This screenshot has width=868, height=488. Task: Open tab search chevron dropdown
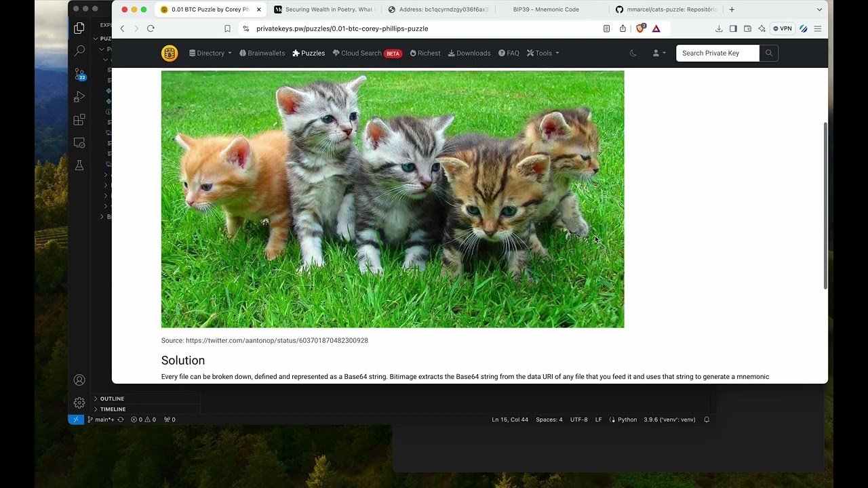pyautogui.click(x=819, y=9)
